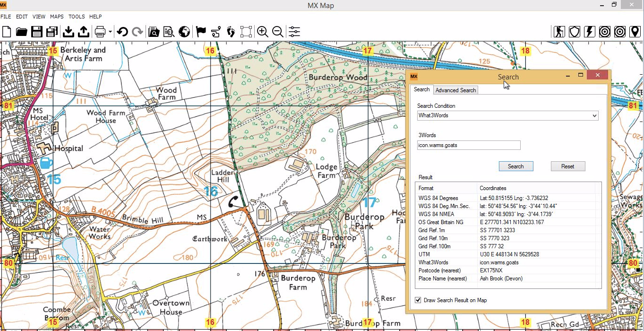This screenshot has width=644, height=331.
Task: Click the map pin location icon
Action: [635, 32]
